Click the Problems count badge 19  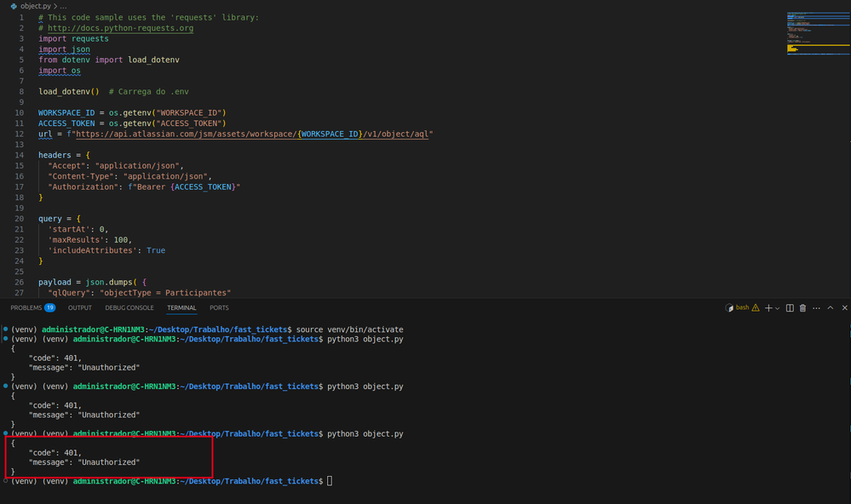coord(50,307)
